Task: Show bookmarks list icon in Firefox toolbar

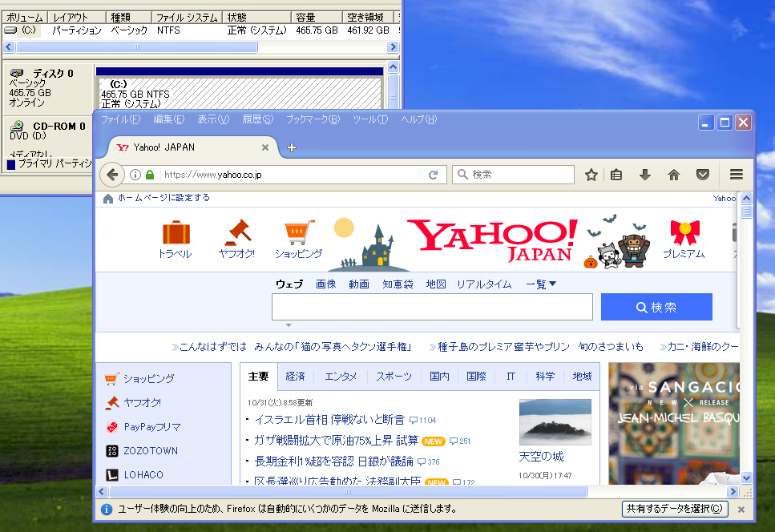Action: (x=616, y=175)
